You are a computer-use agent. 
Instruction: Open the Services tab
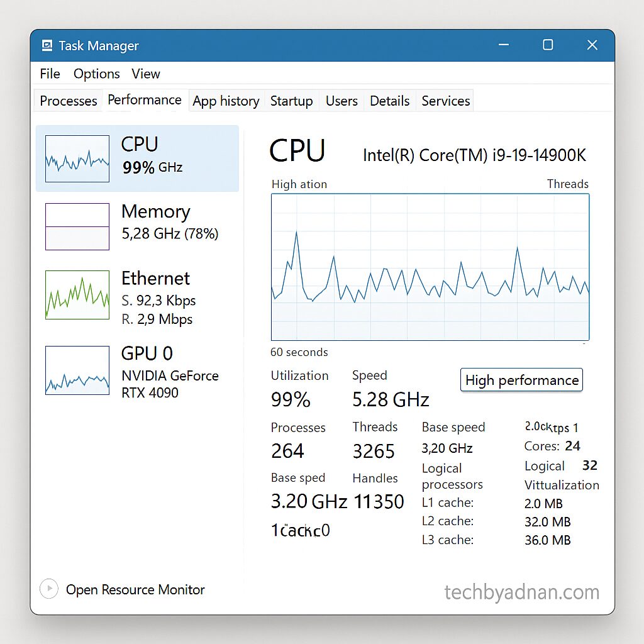tap(445, 100)
